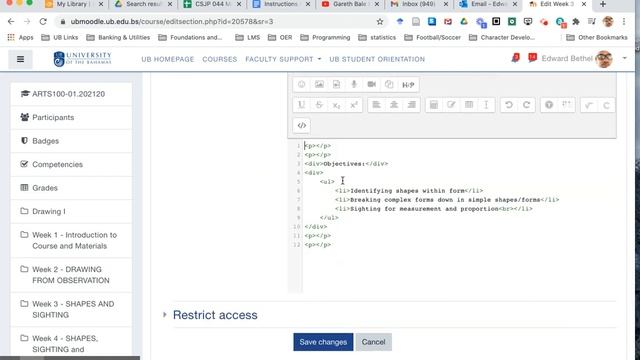Open Competencies in sidebar
640x360 pixels.
pyautogui.click(x=71, y=164)
